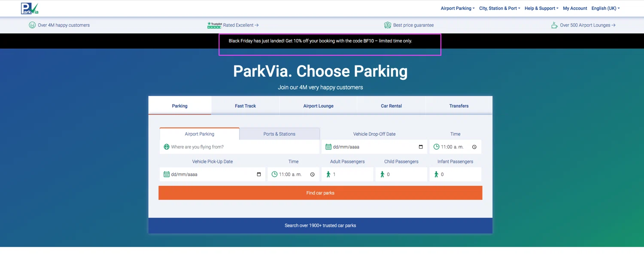The width and height of the screenshot is (644, 279).
Task: Click the ParkVia logo
Action: 30,9
